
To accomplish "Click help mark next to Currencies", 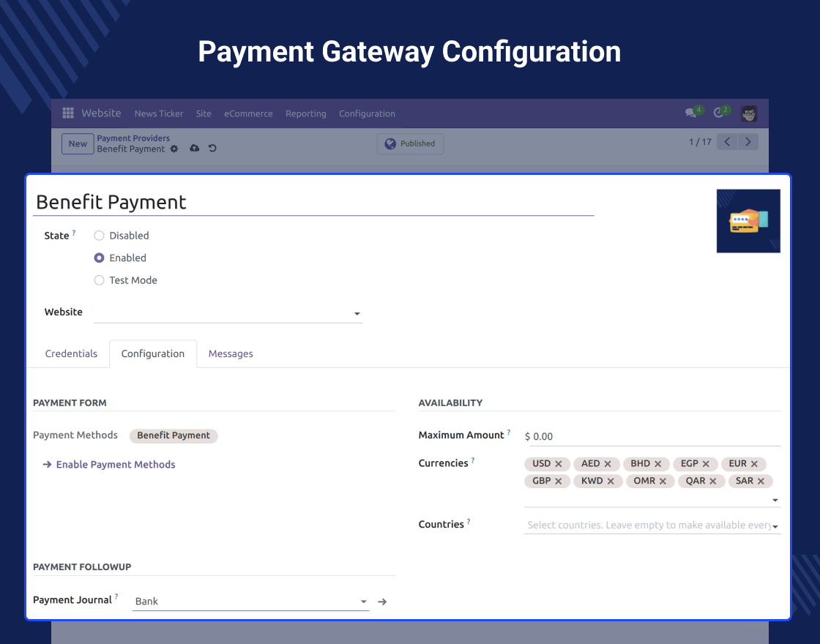I will tap(473, 460).
